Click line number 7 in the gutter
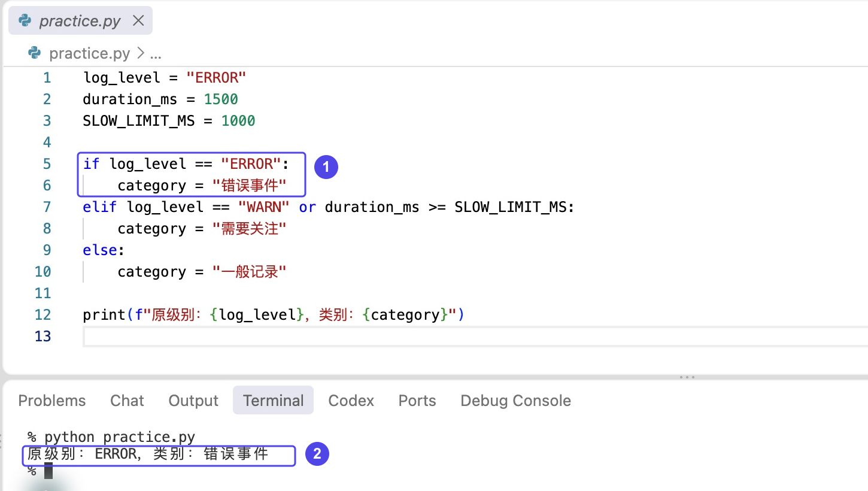Image resolution: width=868 pixels, height=491 pixels. click(x=47, y=207)
